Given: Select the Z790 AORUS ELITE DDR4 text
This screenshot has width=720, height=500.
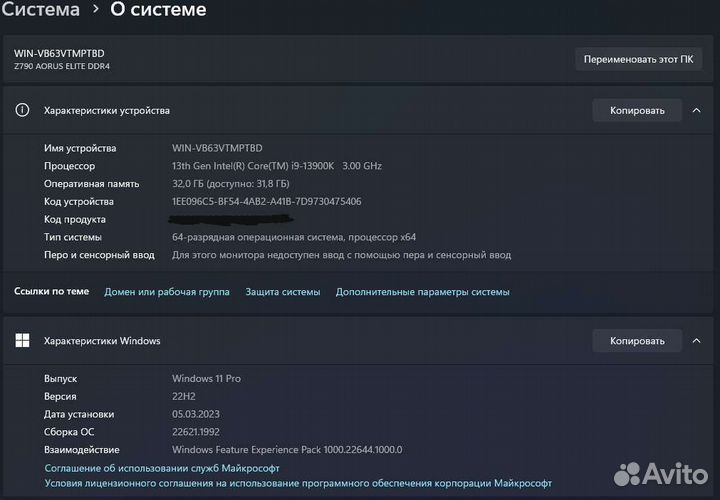Looking at the screenshot, I should pos(62,66).
